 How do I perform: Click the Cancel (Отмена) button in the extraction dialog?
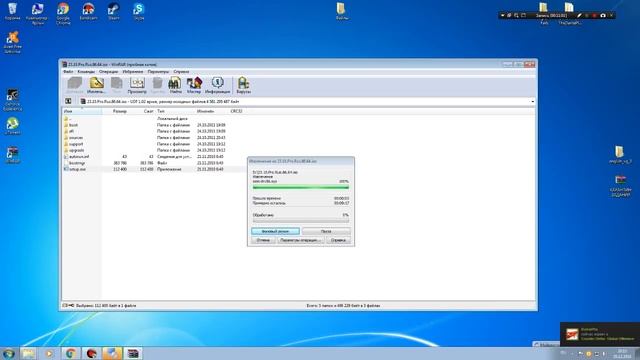pyautogui.click(x=263, y=240)
